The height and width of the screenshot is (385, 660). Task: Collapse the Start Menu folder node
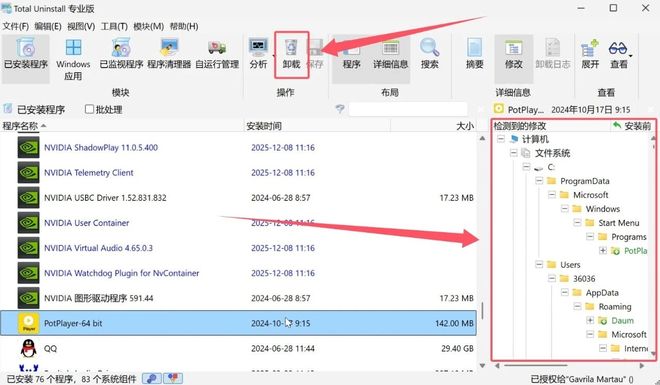point(578,223)
